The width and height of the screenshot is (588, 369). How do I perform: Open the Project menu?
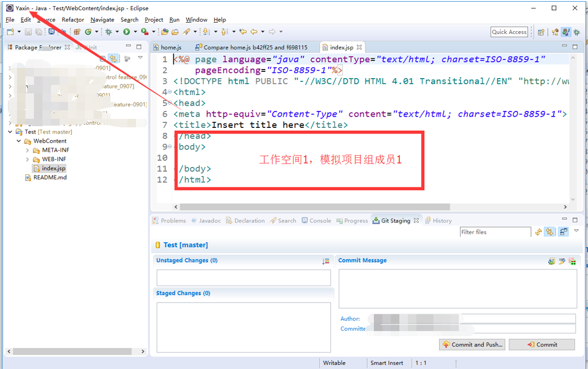(154, 19)
